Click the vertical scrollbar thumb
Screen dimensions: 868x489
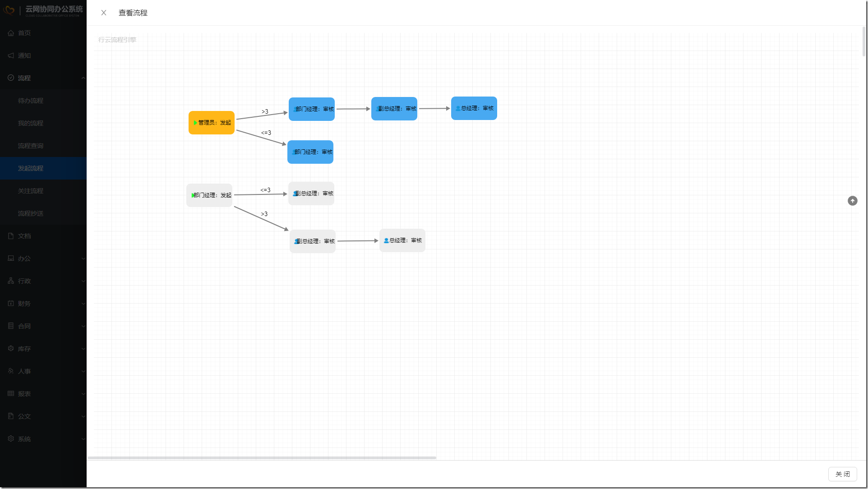(864, 42)
